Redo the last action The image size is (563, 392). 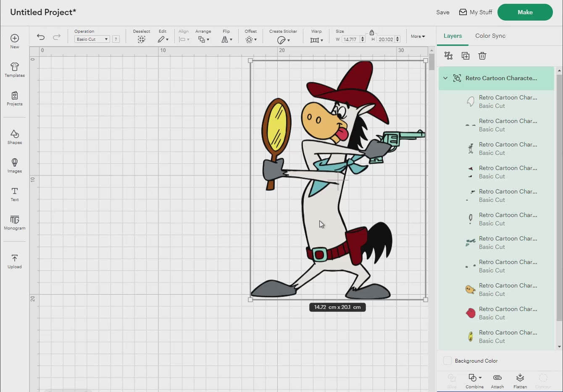[57, 37]
